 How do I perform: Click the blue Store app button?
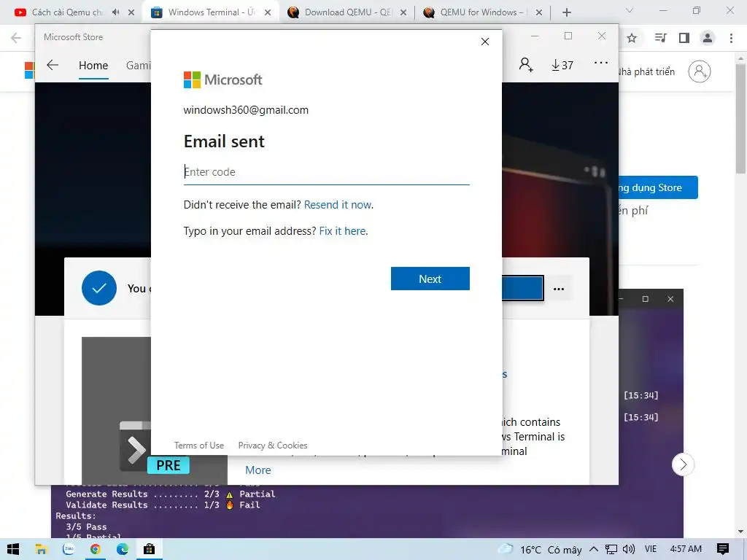coord(659,187)
